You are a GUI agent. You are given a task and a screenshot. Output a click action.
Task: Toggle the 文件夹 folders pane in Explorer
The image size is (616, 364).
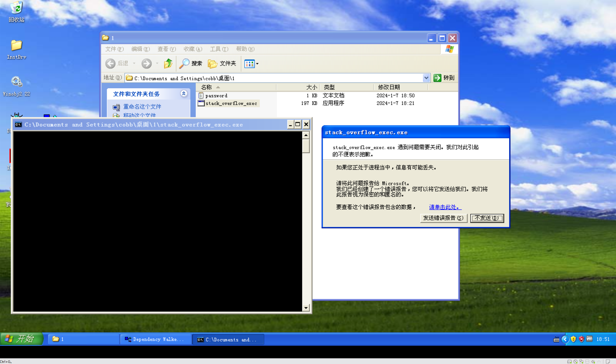pos(222,63)
